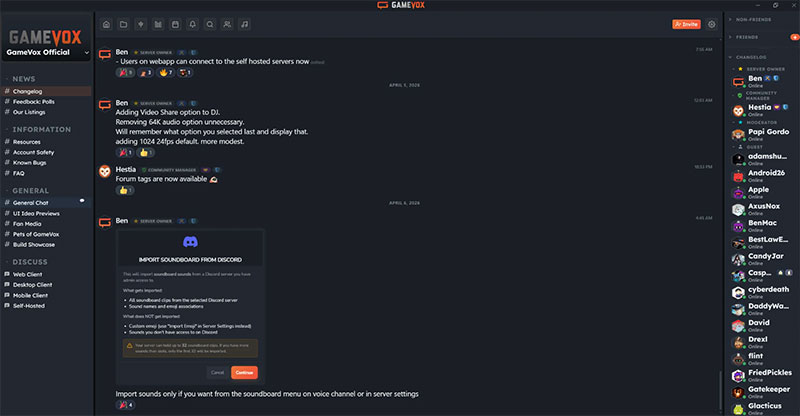The height and width of the screenshot is (416, 800).
Task: Collapse the GENERAL category
Action: tap(30, 190)
